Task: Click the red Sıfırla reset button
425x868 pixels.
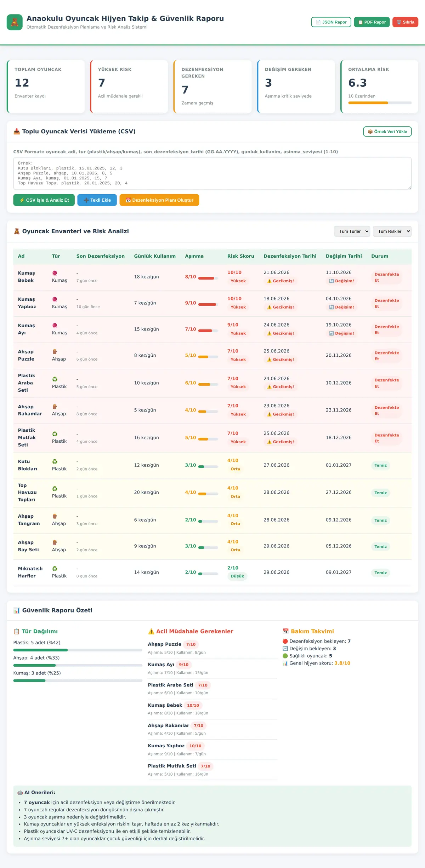Action: pyautogui.click(x=406, y=22)
